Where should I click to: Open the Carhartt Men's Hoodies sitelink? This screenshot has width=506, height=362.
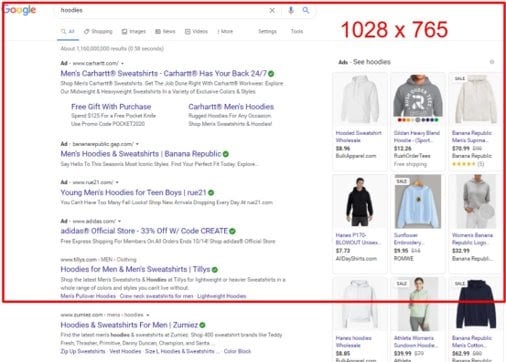[231, 107]
